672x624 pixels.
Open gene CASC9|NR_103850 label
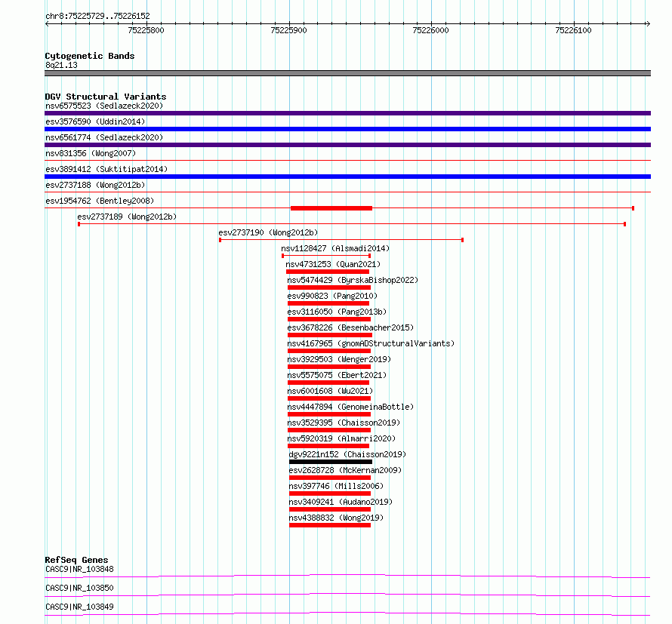[80, 588]
